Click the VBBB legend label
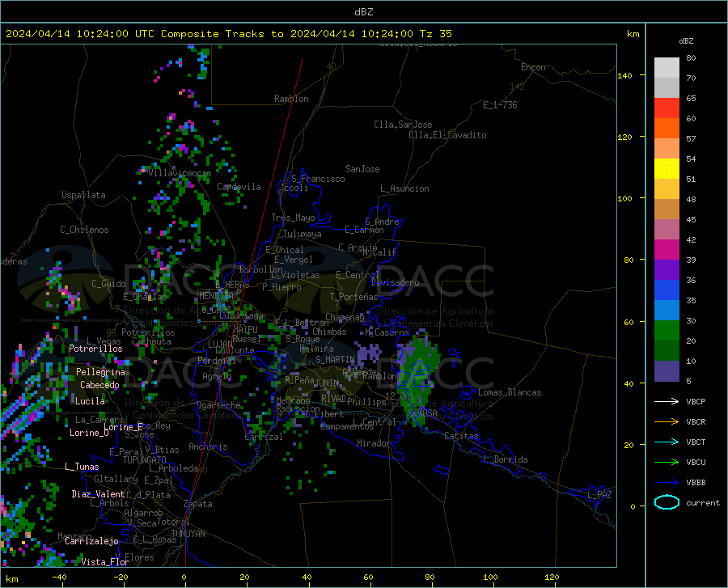This screenshot has width=728, height=588. (696, 483)
